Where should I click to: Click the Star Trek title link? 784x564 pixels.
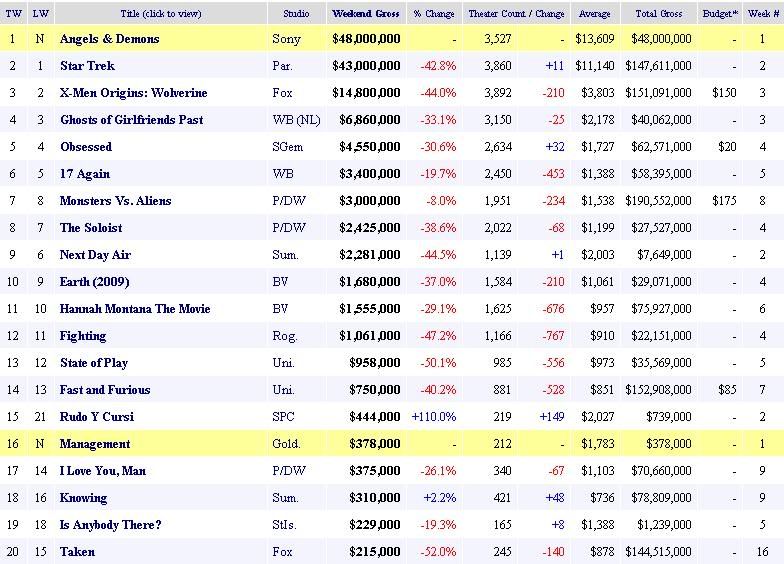[87, 66]
